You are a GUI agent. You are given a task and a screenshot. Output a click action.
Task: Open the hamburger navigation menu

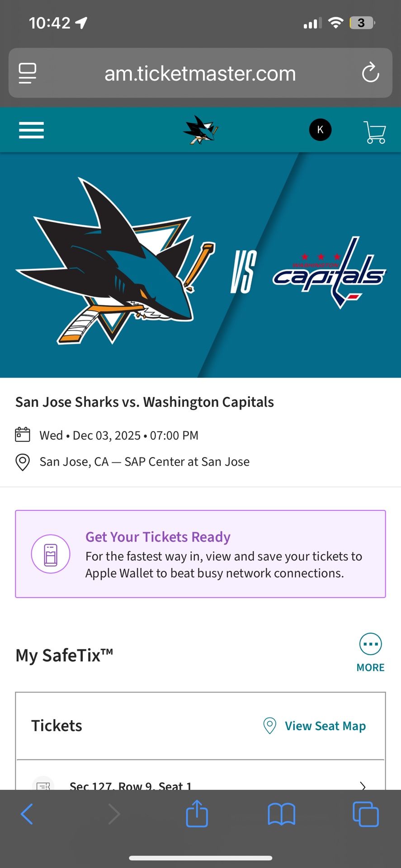(x=31, y=130)
